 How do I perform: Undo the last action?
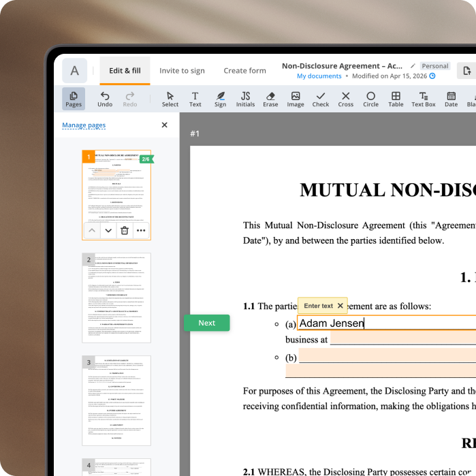(105, 99)
